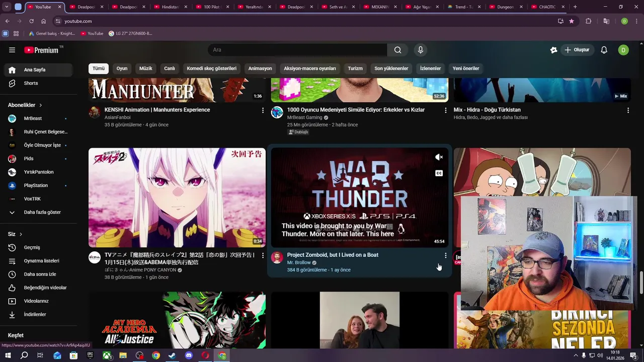644x362 pixels.
Task: Open PlayStation subscription in sidebar
Action: tap(38, 186)
